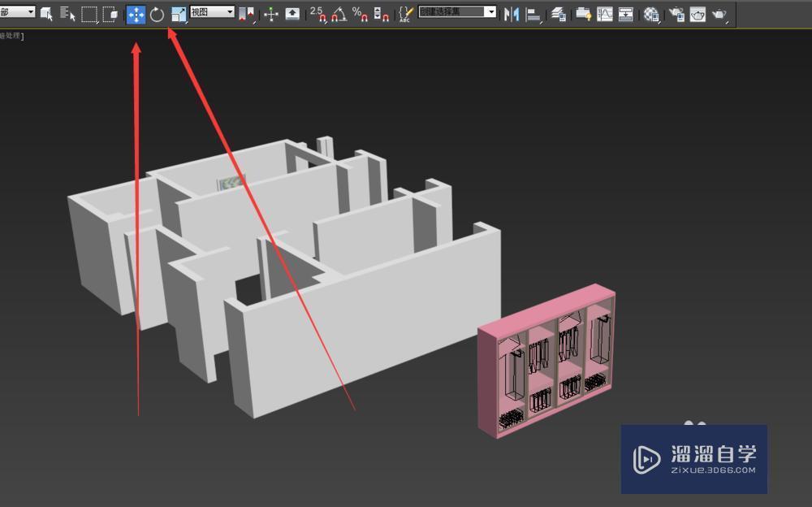Click the Mirror tool icon
Image resolution: width=812 pixels, height=507 pixels.
(511, 14)
